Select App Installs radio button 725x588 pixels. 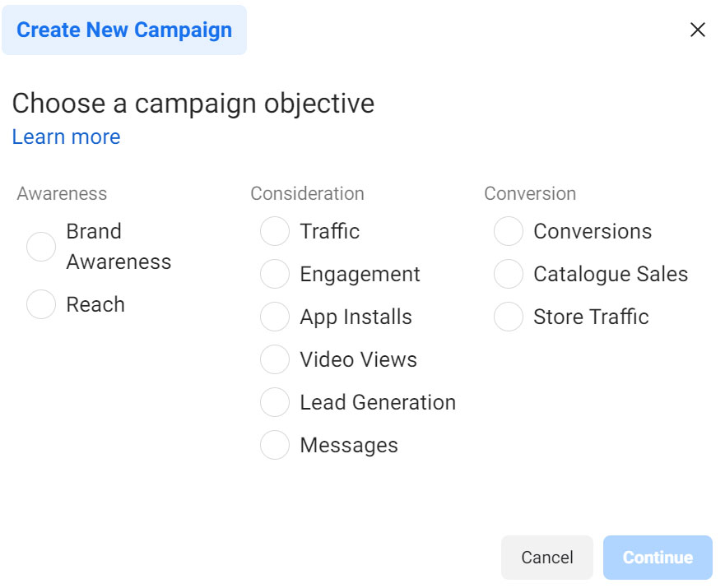[x=275, y=317]
